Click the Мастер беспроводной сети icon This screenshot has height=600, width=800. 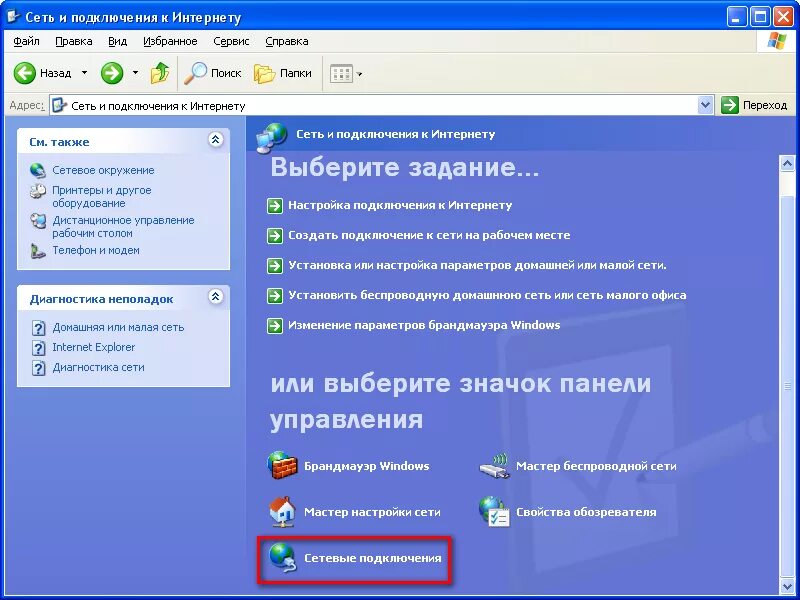[494, 465]
